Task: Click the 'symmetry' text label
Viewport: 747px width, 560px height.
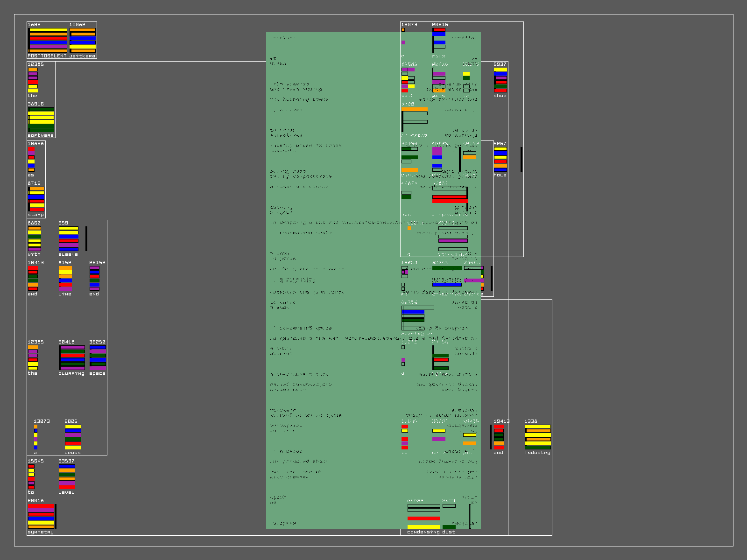Action: tap(41, 532)
